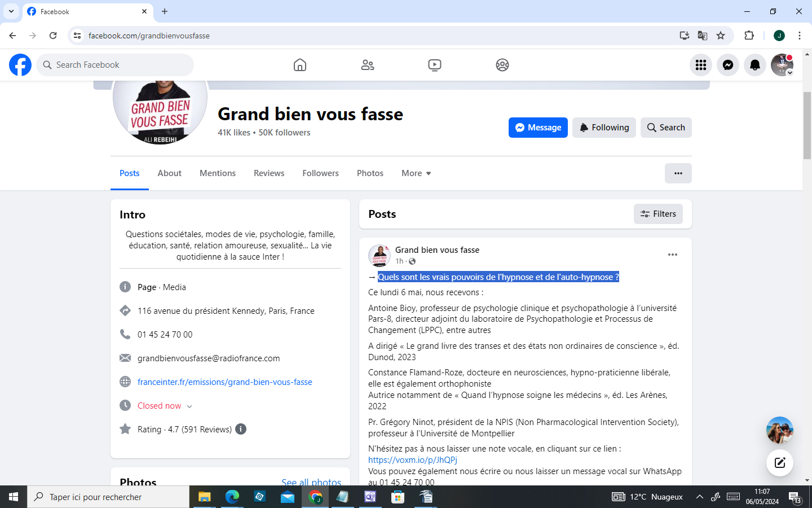The image size is (812, 508).
Task: Click the taskbar search box
Action: tap(108, 497)
